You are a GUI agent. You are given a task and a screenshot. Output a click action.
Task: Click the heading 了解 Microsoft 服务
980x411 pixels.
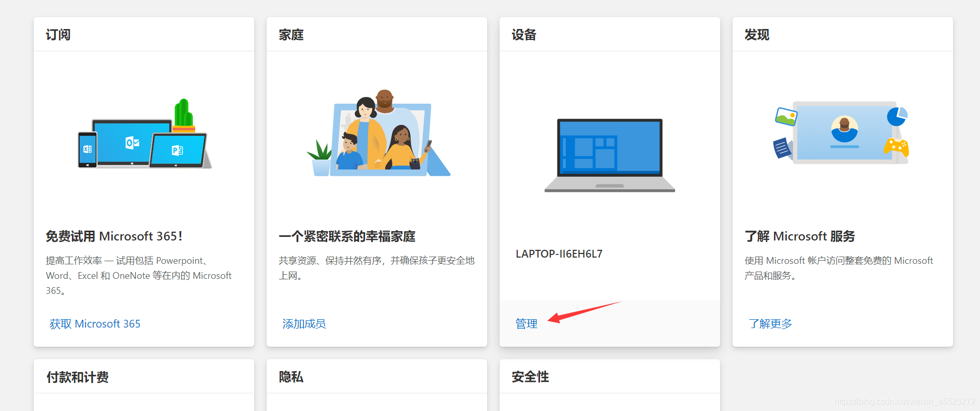(x=800, y=236)
